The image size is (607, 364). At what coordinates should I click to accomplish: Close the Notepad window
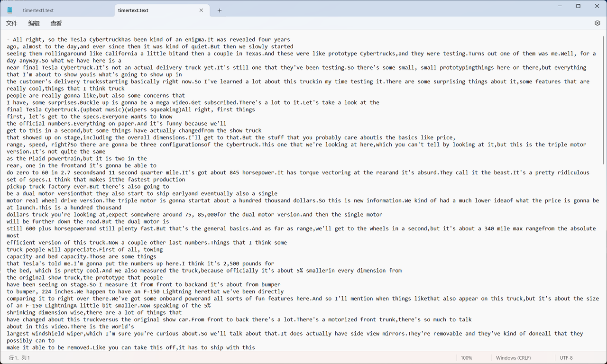click(x=597, y=6)
